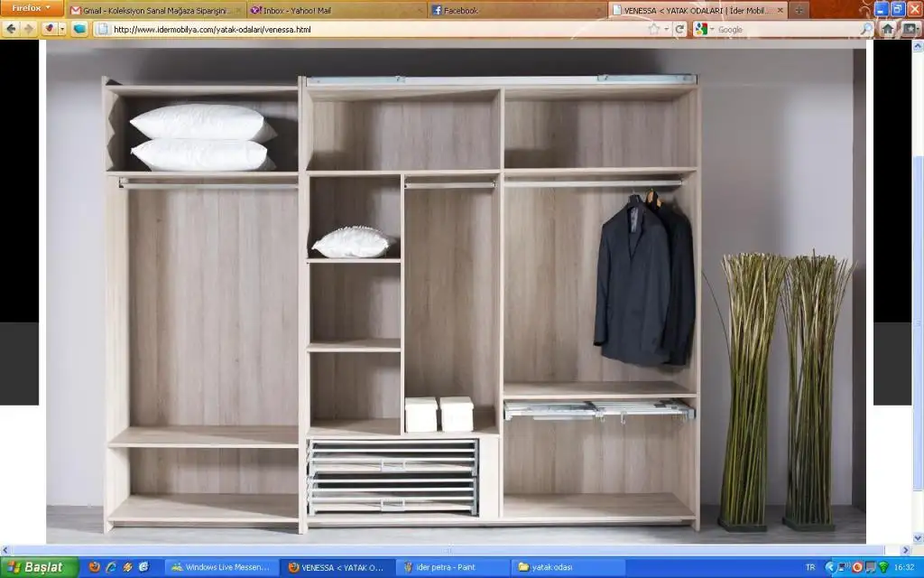Switch to Inbox - Yahoo! Mail tab

click(x=336, y=10)
